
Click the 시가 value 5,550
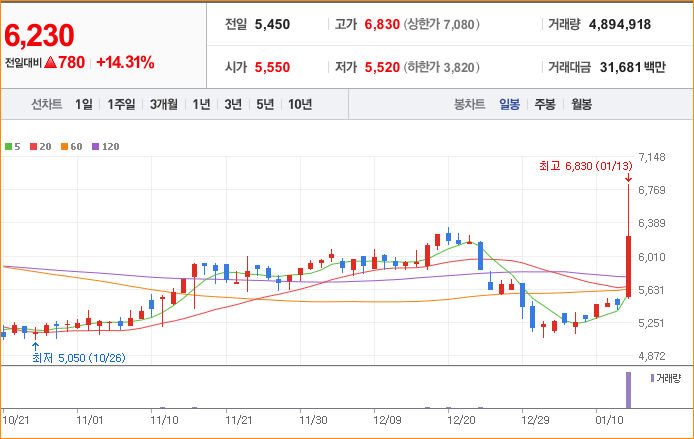coord(272,67)
